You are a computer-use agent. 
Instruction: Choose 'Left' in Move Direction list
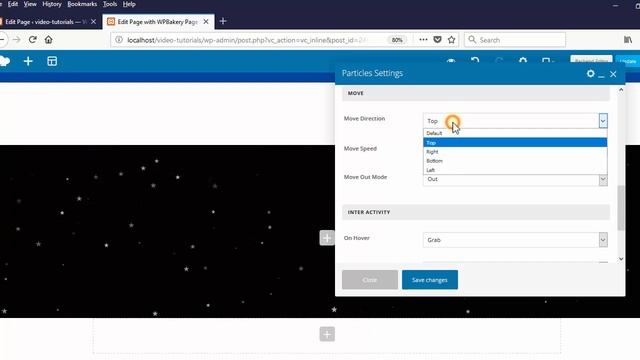[x=515, y=170]
